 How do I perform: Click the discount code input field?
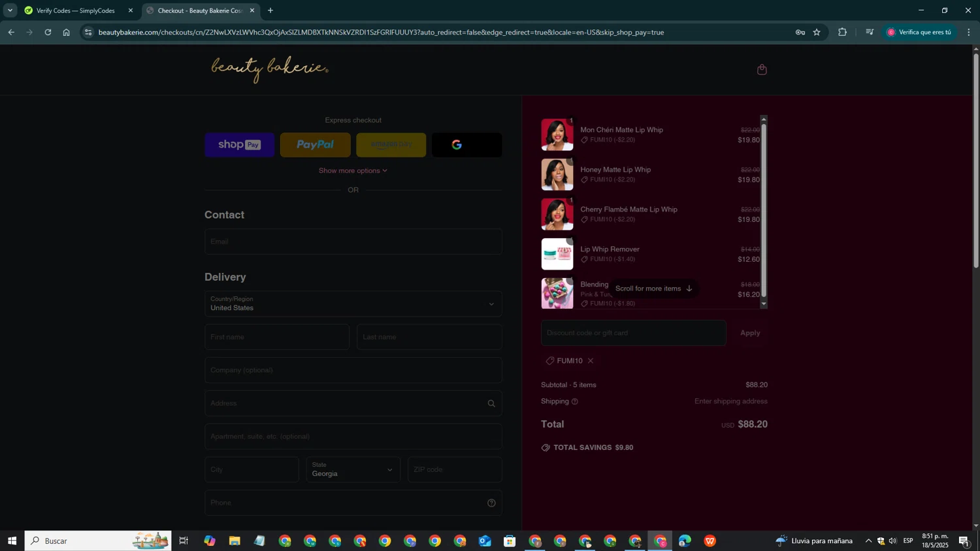[x=633, y=333]
